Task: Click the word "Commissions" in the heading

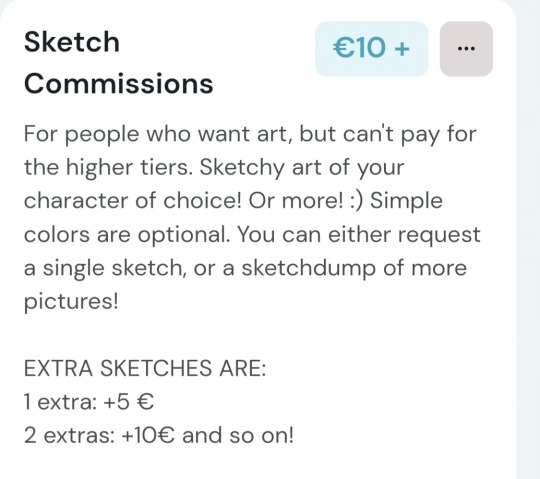Action: [118, 84]
